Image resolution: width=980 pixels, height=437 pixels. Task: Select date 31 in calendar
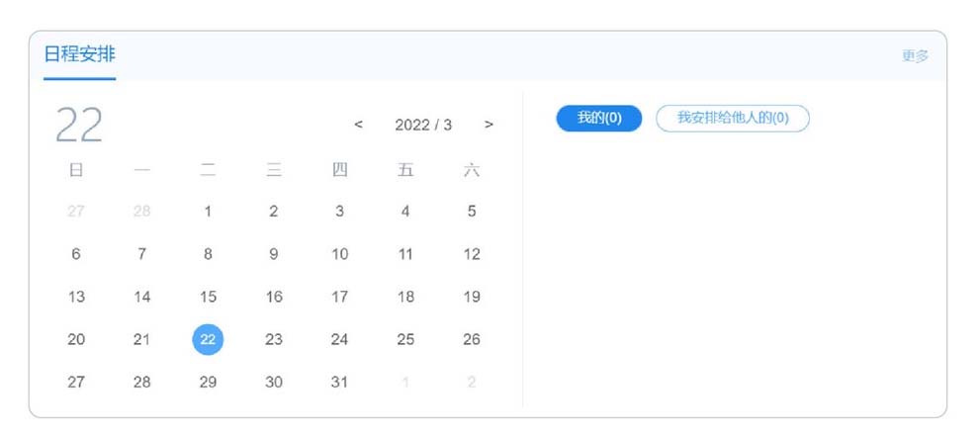pos(339,382)
